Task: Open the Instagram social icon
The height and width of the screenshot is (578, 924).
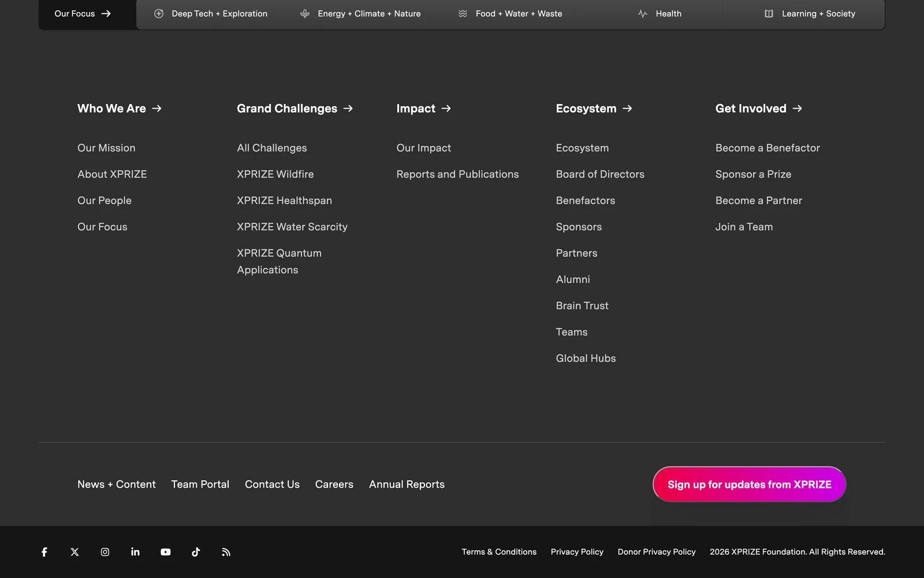Action: [105, 552]
